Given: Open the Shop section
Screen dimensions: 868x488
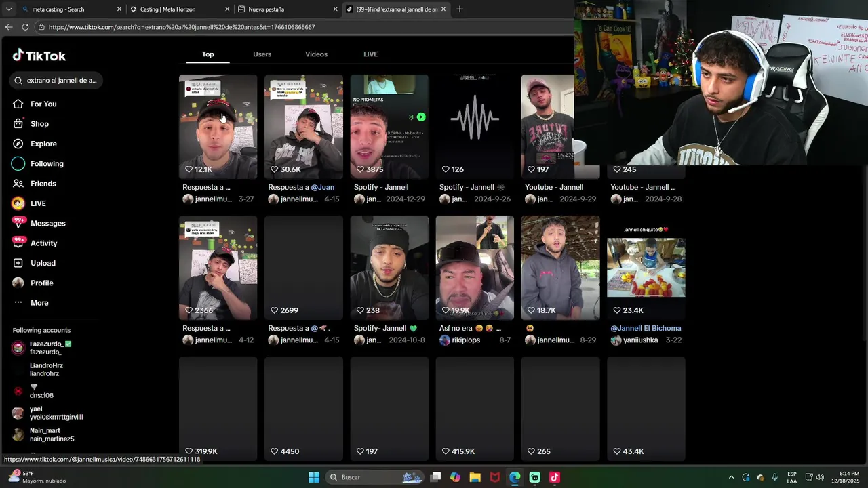Looking at the screenshot, I should [x=39, y=124].
